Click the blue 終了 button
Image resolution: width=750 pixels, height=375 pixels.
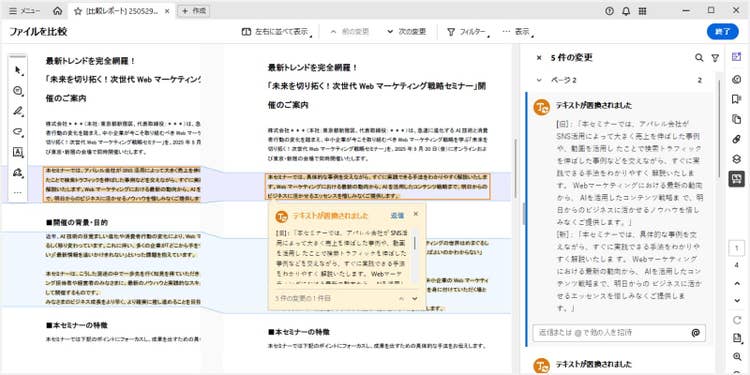pos(722,32)
